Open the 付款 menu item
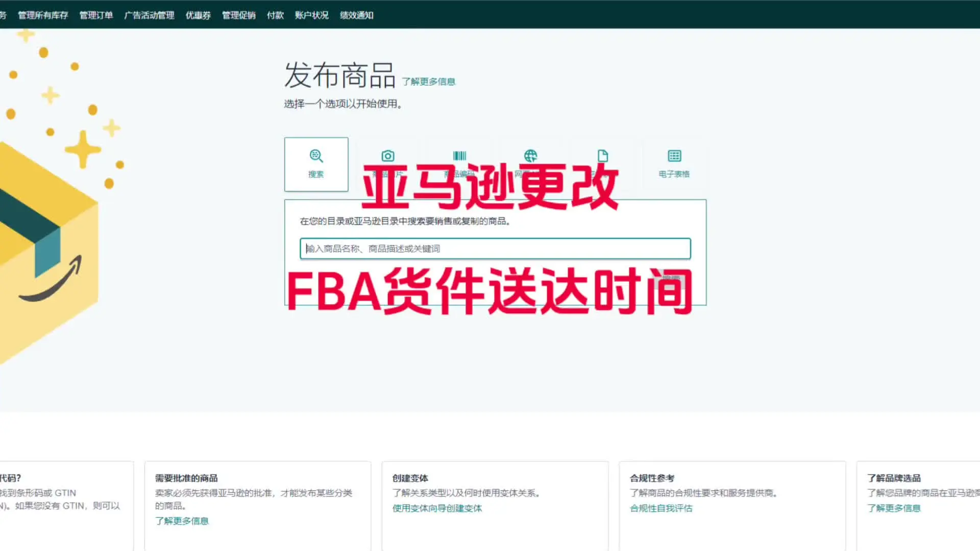The height and width of the screenshot is (551, 980). [x=275, y=15]
